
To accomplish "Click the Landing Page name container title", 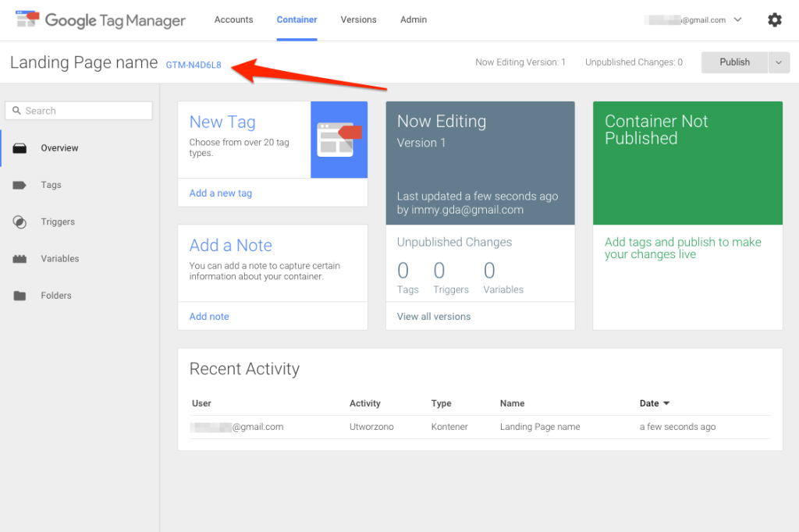I will tap(84, 62).
